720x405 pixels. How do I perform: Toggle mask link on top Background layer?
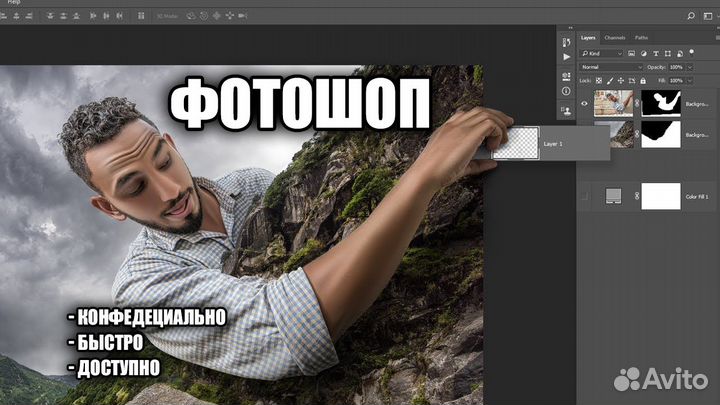(x=637, y=104)
